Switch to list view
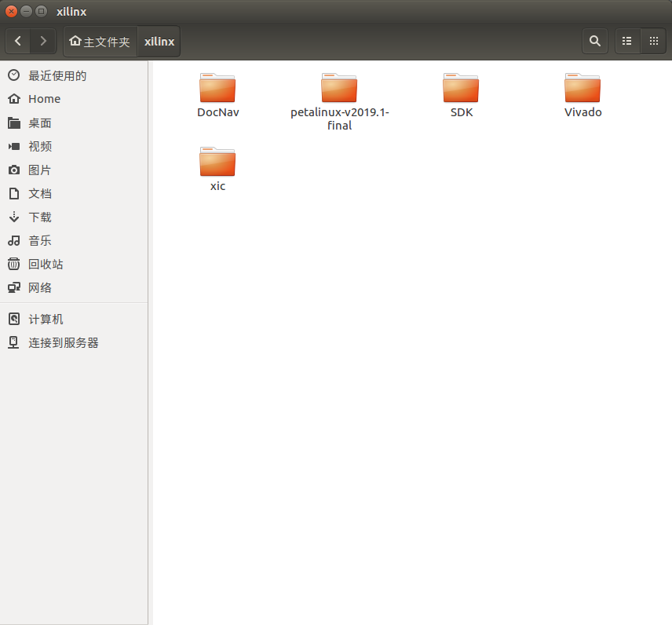Viewport: 672px width, 625px height. (x=627, y=41)
